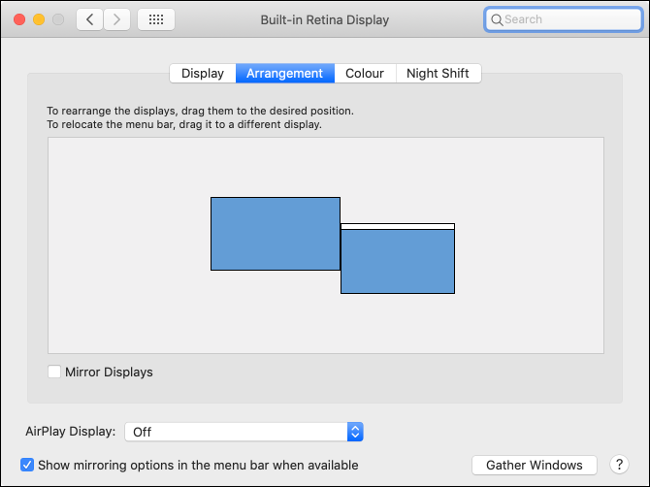Select the right display rectangle
Screen dimensions: 650x487
[397, 261]
